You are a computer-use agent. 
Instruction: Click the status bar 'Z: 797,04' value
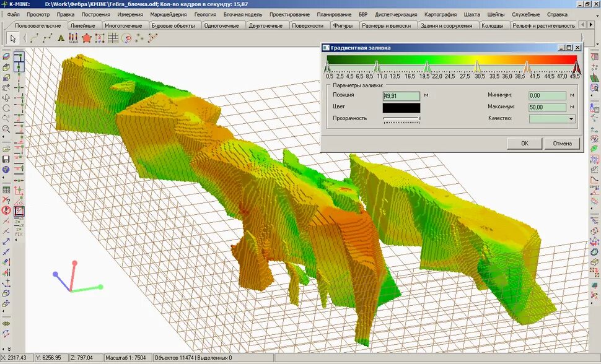[x=82, y=358]
